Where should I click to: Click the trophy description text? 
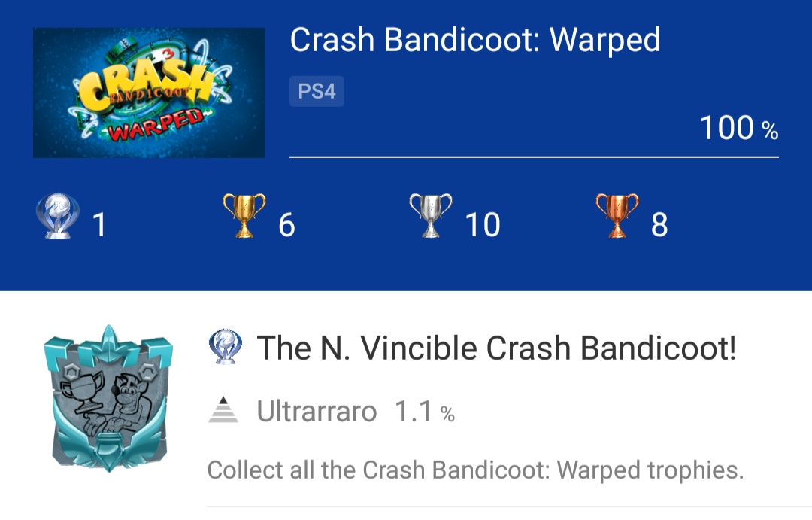click(474, 470)
